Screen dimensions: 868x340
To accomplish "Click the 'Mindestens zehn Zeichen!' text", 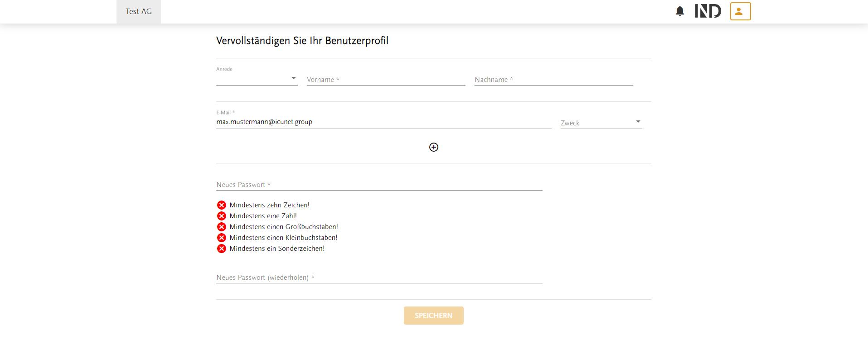I will point(270,205).
